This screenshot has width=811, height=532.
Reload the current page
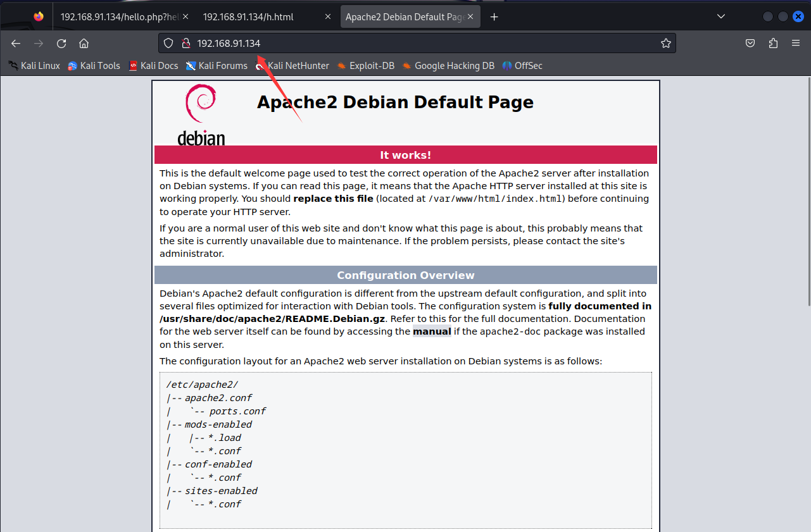point(61,43)
